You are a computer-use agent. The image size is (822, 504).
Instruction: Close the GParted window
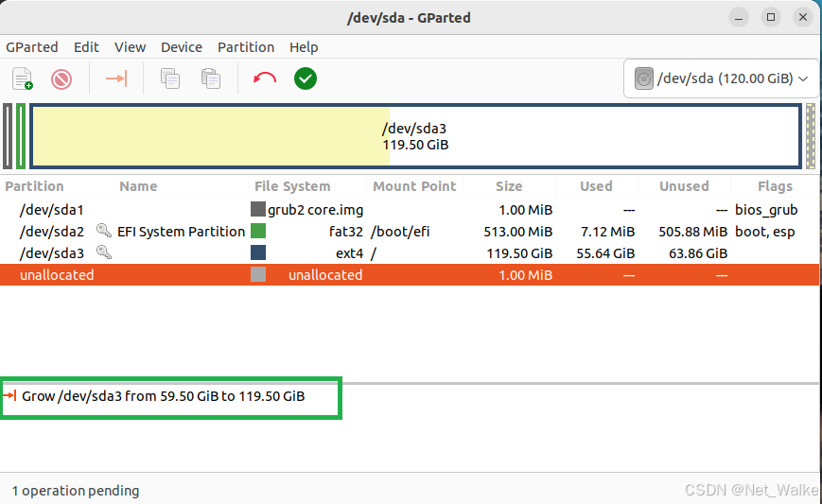pyautogui.click(x=802, y=17)
